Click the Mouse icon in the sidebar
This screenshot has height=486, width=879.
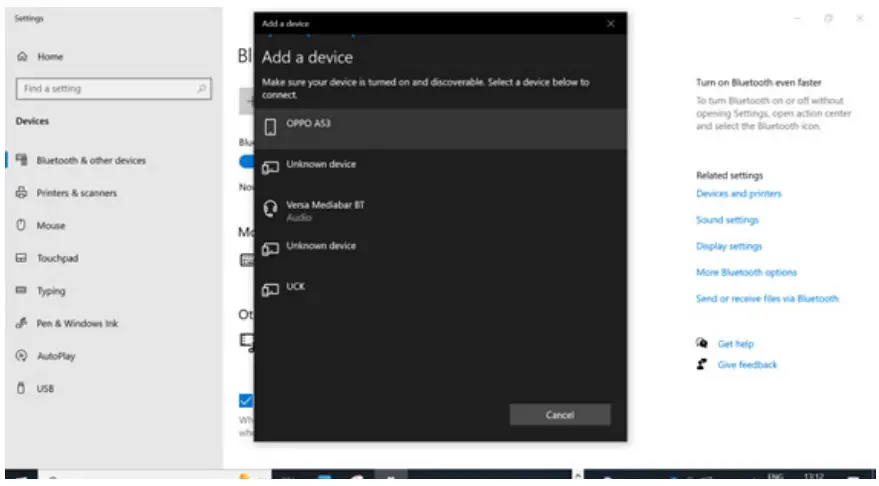(21, 225)
